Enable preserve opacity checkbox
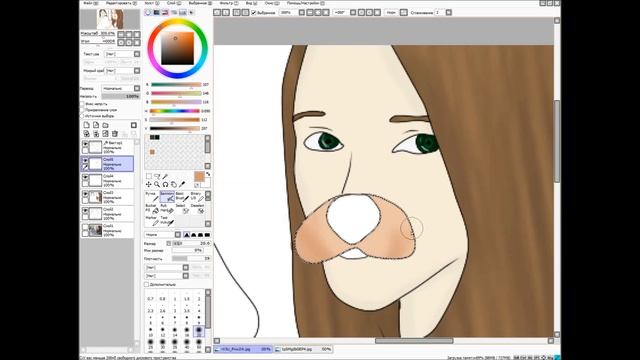Screen dimensions: 640x360 (x=82, y=104)
